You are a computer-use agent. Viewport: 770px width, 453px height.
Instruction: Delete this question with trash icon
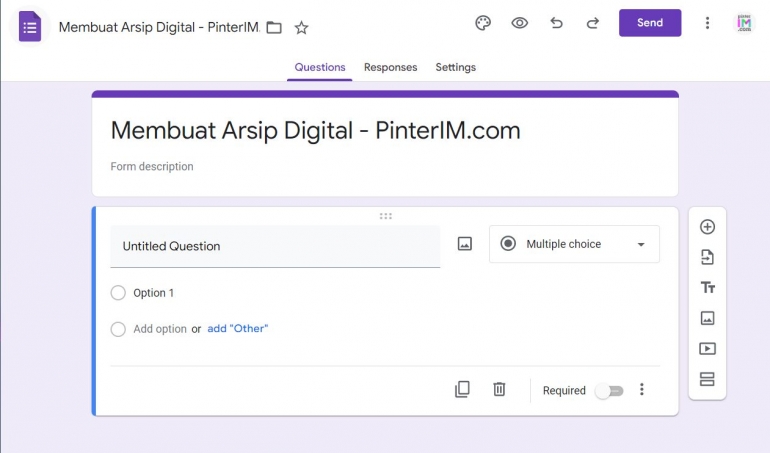tap(499, 390)
